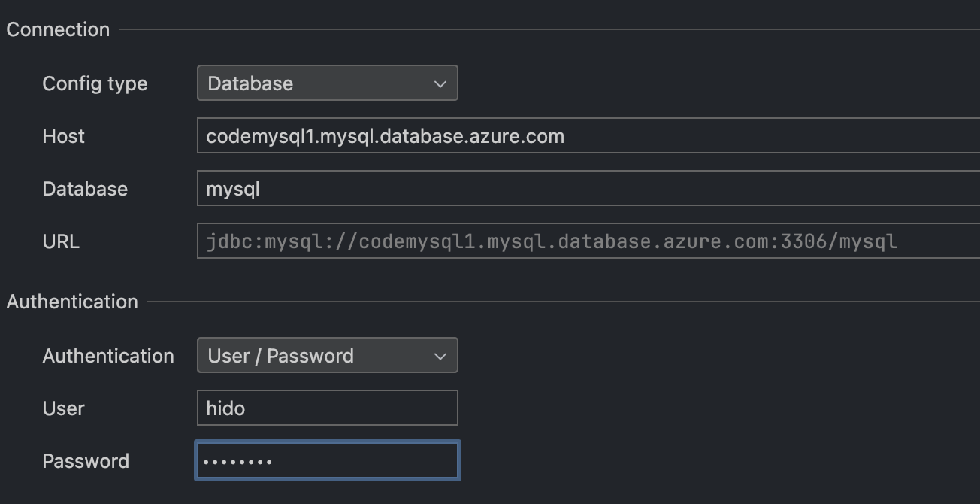The height and width of the screenshot is (504, 980).
Task: Click the Host label
Action: click(x=64, y=136)
